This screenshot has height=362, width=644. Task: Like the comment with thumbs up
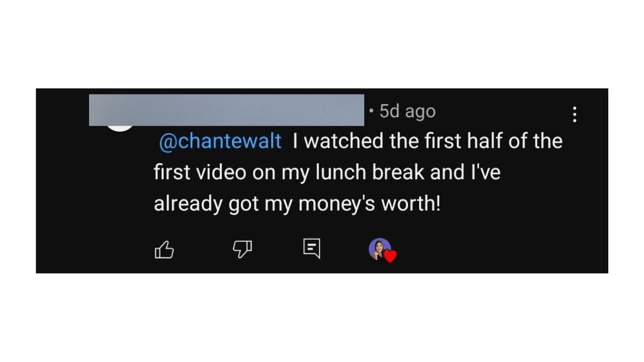pos(164,249)
